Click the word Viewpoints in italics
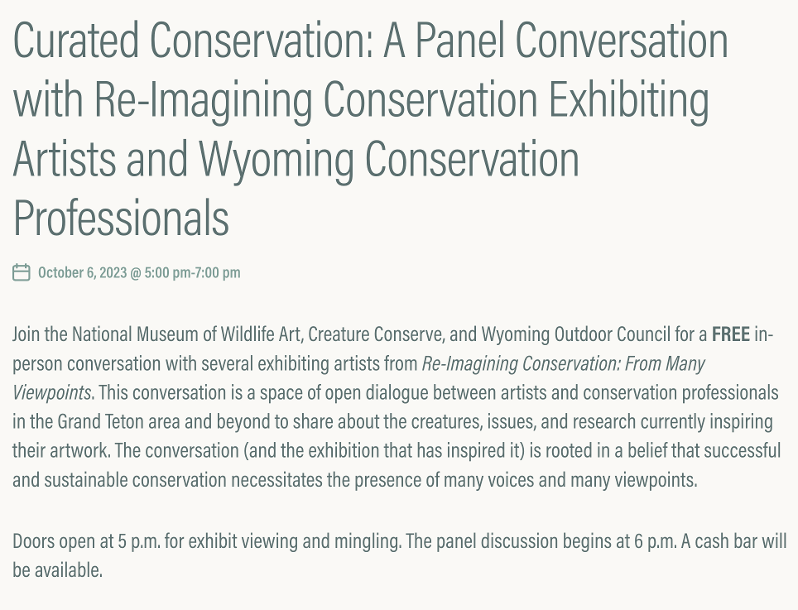 [52, 393]
